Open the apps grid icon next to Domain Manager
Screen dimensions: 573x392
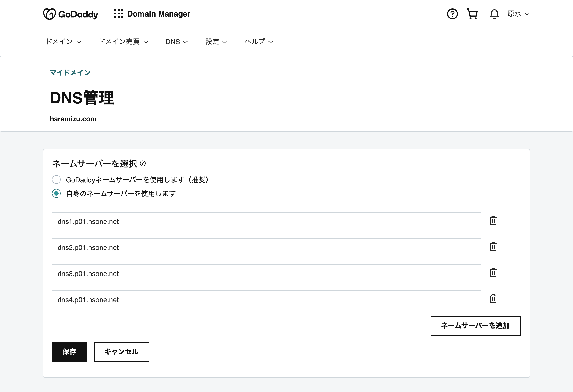click(x=119, y=14)
